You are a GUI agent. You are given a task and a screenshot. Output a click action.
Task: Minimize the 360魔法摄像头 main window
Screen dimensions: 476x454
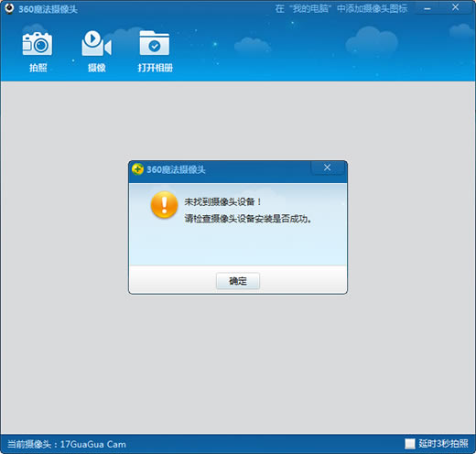point(427,8)
